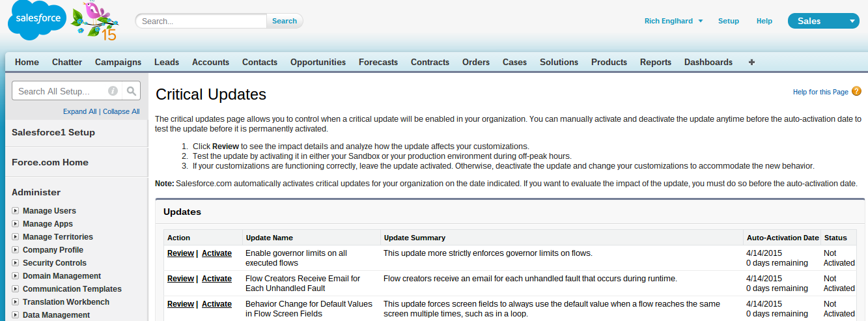868x321 pixels.
Task: Open the Help for this Page link
Action: (x=820, y=92)
